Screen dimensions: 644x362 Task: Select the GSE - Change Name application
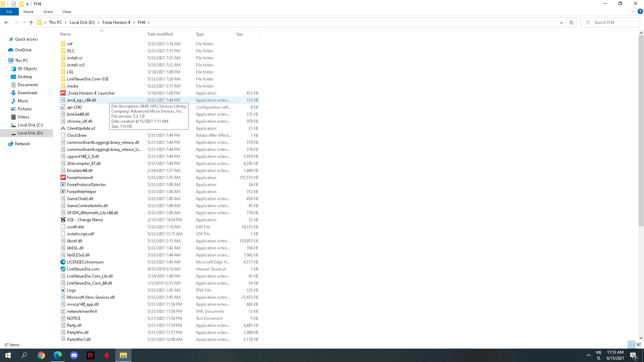pyautogui.click(x=85, y=220)
